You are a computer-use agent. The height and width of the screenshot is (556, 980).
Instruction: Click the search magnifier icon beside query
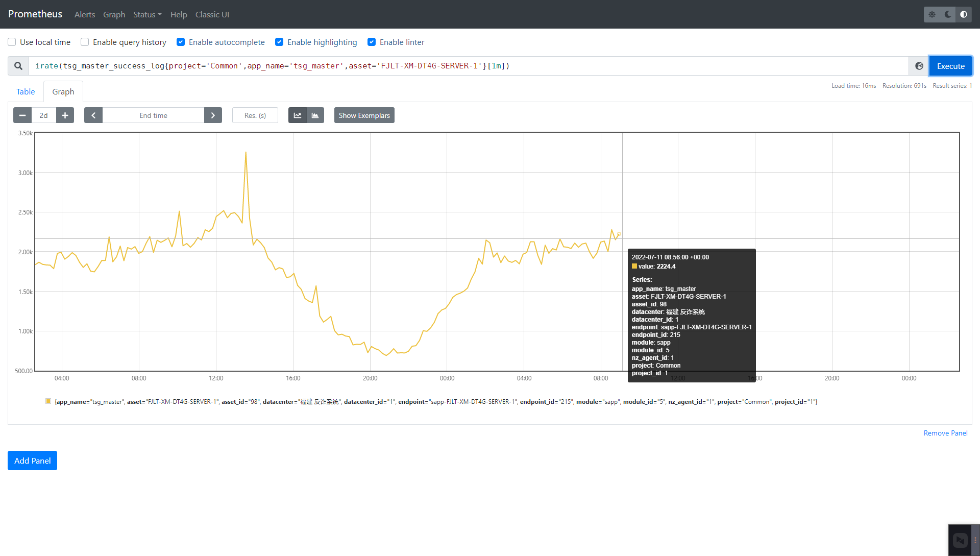18,66
